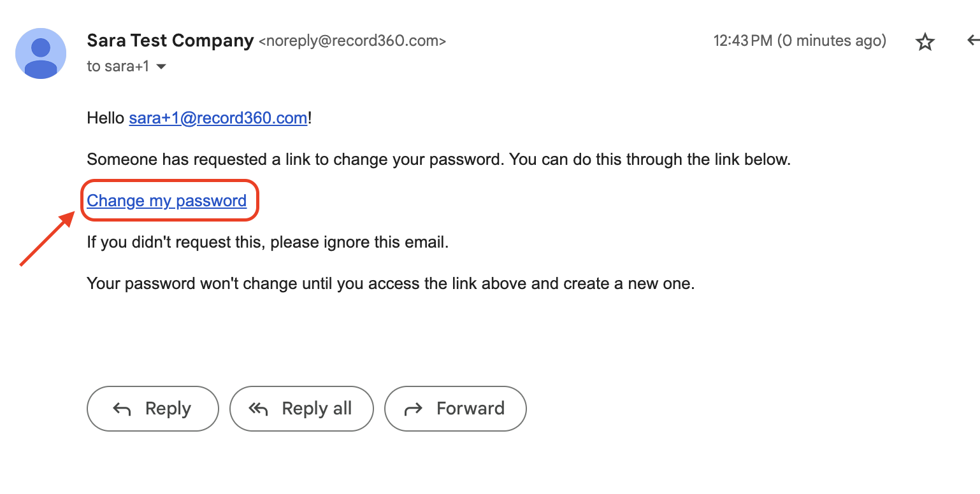Click the 12:43 PM timestamp

click(800, 41)
